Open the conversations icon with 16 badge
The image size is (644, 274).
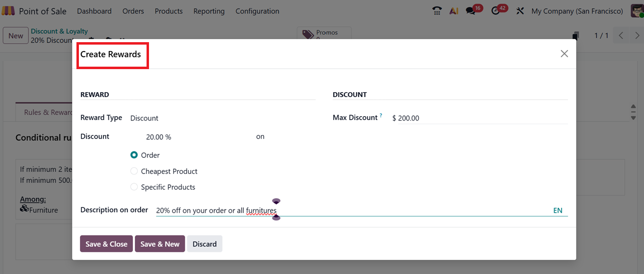[x=471, y=11]
